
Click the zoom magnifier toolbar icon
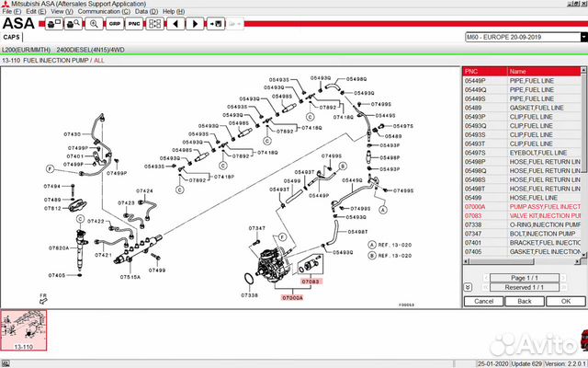point(94,23)
